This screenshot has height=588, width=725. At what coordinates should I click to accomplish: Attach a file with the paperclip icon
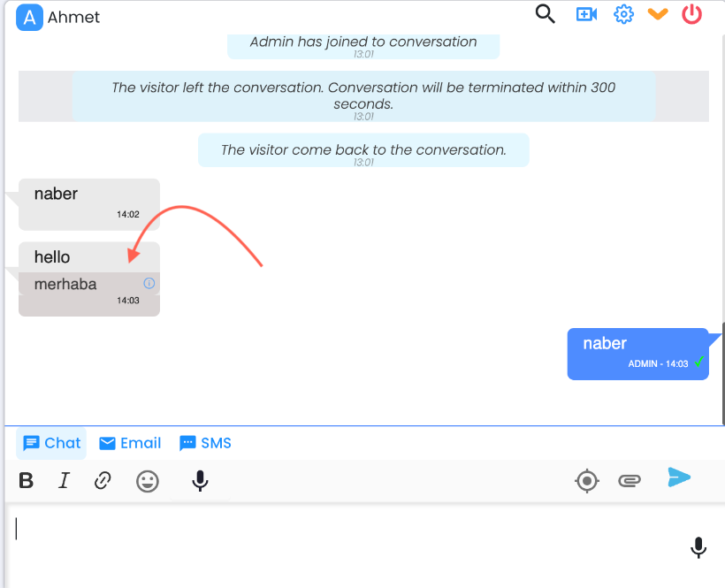click(x=630, y=481)
